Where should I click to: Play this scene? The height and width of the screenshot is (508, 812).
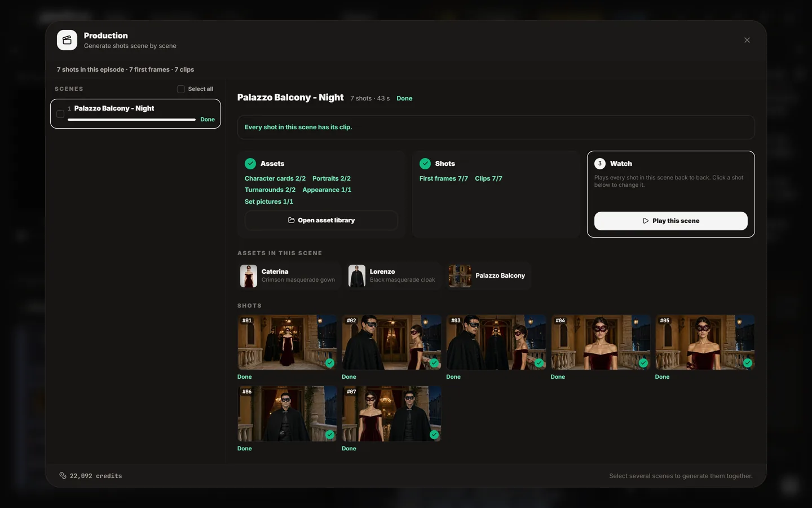(x=671, y=221)
